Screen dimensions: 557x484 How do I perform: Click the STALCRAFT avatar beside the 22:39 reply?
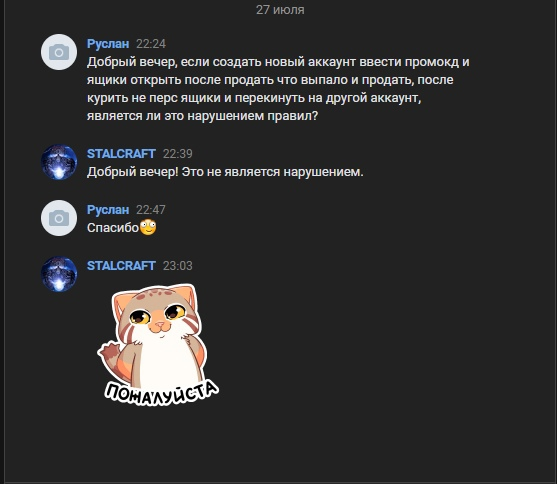pos(59,162)
